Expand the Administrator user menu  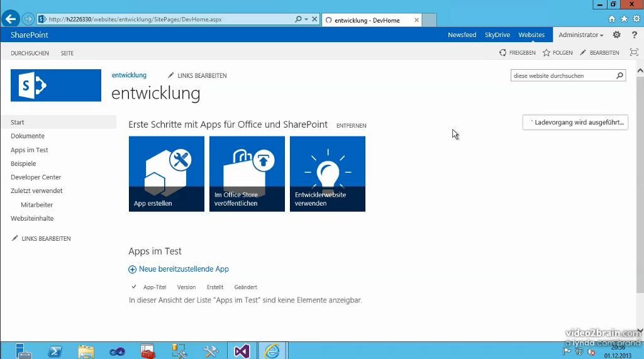[x=580, y=35]
